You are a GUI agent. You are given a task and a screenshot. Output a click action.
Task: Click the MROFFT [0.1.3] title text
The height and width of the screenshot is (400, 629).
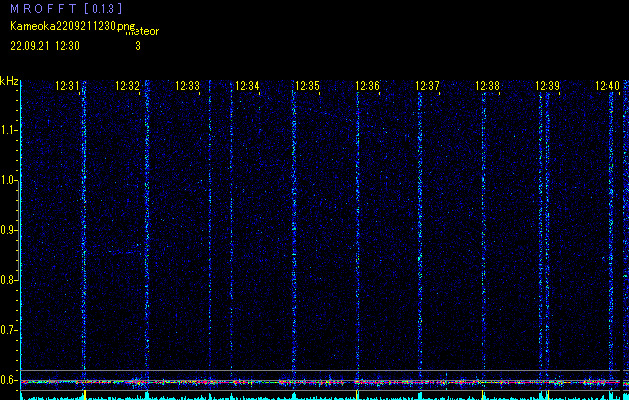click(66, 8)
